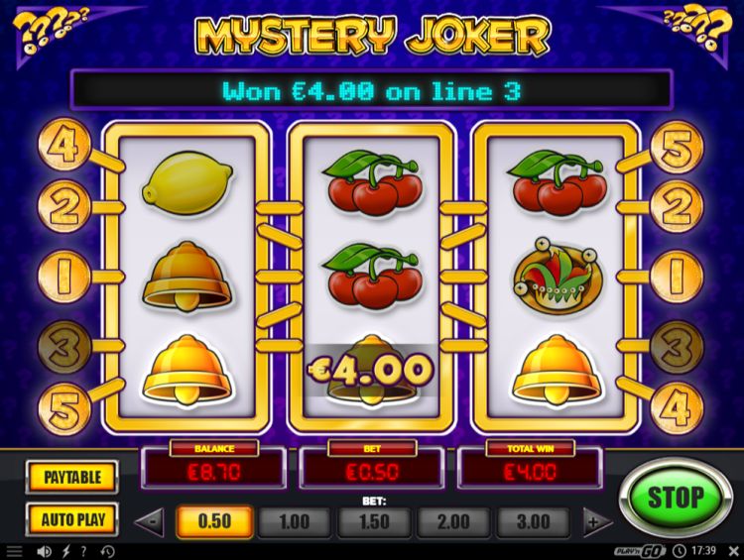
Task: Toggle fast play lightning icon
Action: [65, 551]
